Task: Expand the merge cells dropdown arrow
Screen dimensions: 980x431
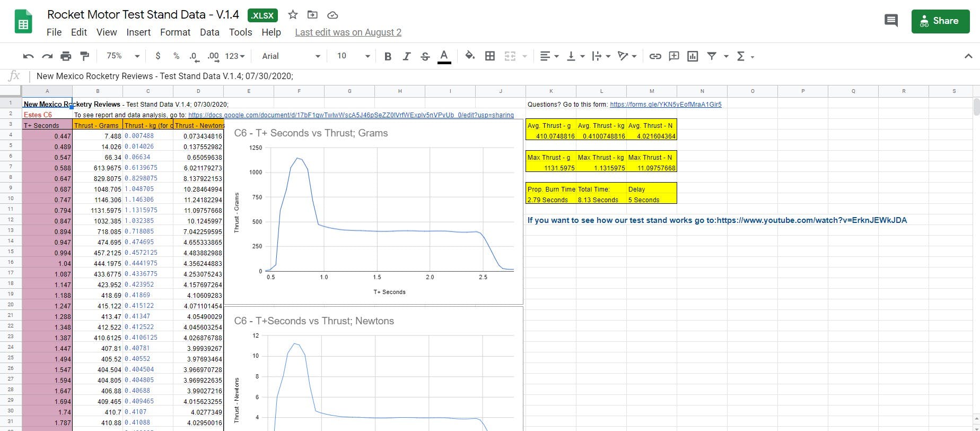Action: (524, 56)
